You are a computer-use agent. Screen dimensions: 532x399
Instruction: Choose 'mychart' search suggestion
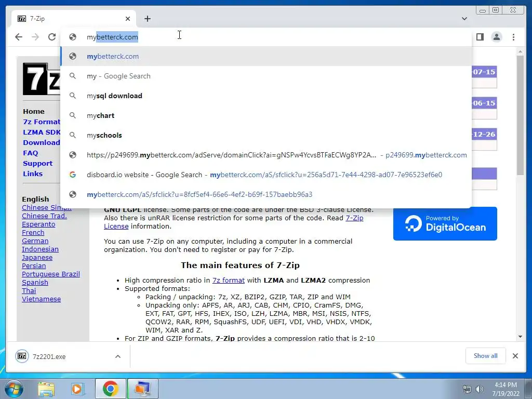[266, 115]
